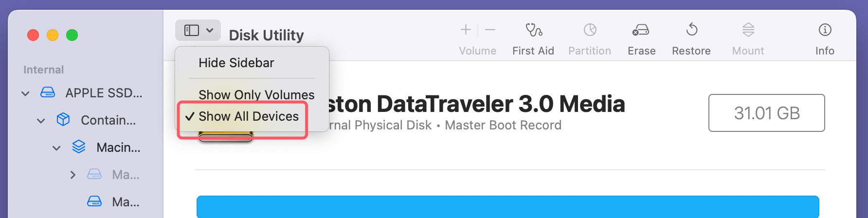Close the Disk Utility window
The height and width of the screenshot is (218, 868).
pyautogui.click(x=33, y=35)
